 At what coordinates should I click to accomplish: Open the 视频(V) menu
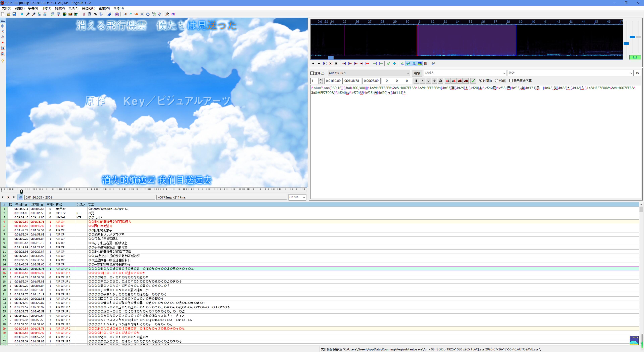tap(60, 8)
